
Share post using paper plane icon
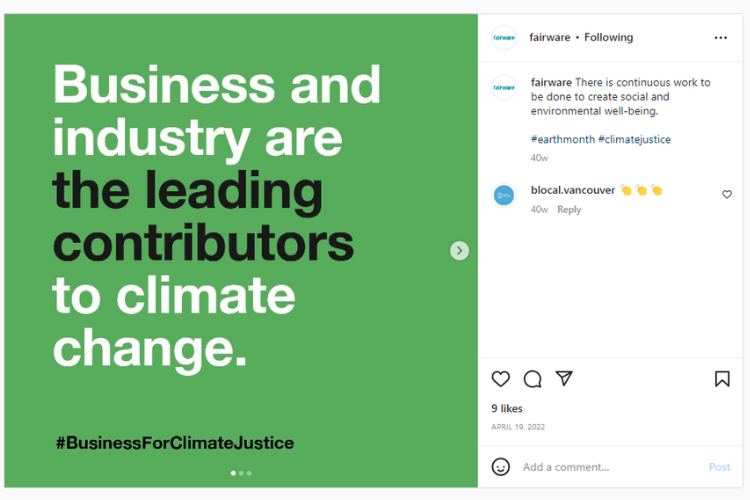[x=564, y=378]
